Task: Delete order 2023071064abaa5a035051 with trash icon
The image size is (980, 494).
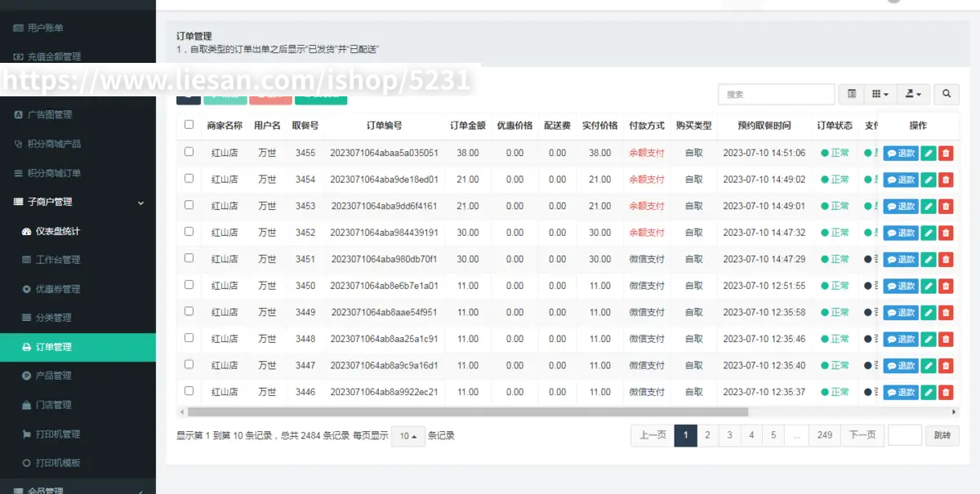Action: point(946,153)
